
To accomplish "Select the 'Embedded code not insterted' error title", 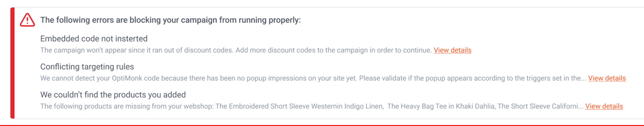I will [94, 39].
